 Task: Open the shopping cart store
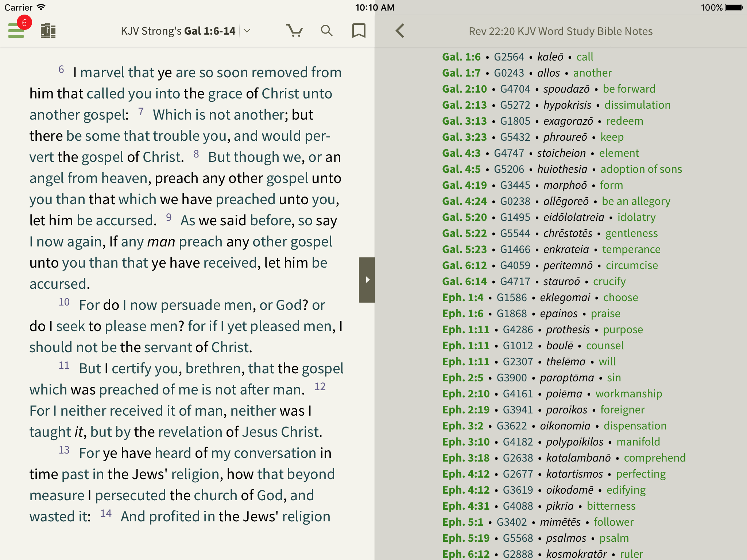point(294,31)
